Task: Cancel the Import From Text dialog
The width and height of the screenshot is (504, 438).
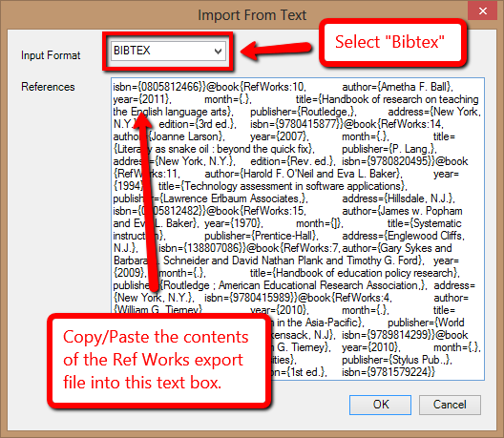Action: pyautogui.click(x=450, y=405)
